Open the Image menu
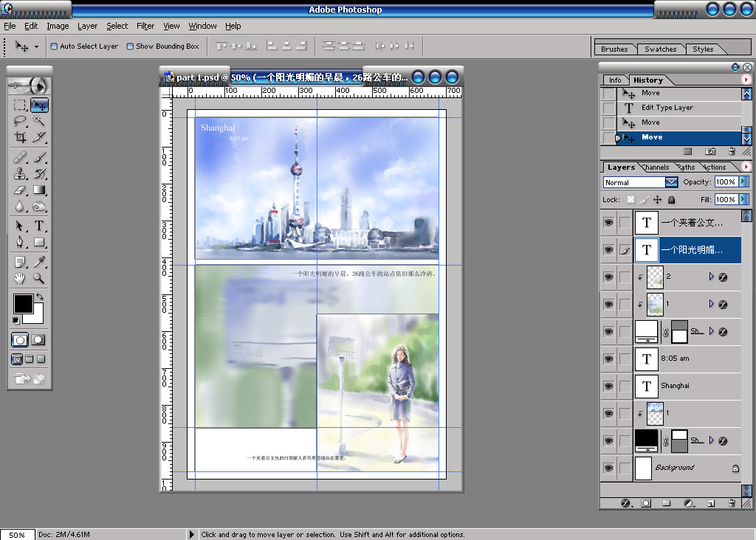The width and height of the screenshot is (756, 540). (x=58, y=26)
